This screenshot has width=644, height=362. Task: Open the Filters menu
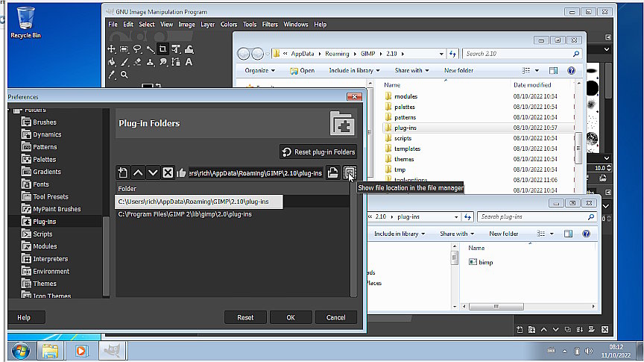click(x=270, y=25)
